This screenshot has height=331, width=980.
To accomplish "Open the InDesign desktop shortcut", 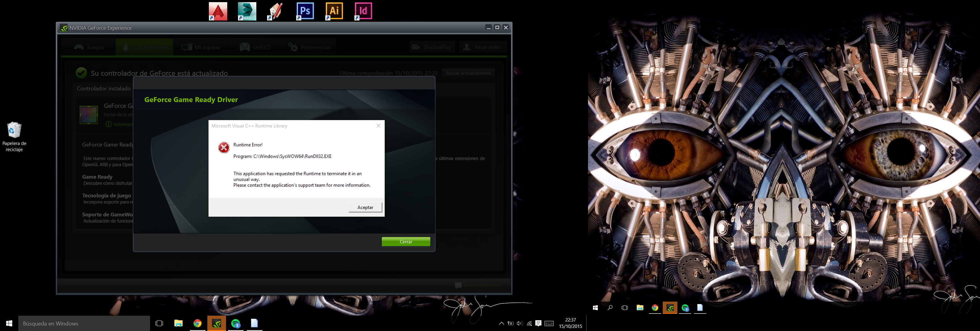I will pos(363,11).
